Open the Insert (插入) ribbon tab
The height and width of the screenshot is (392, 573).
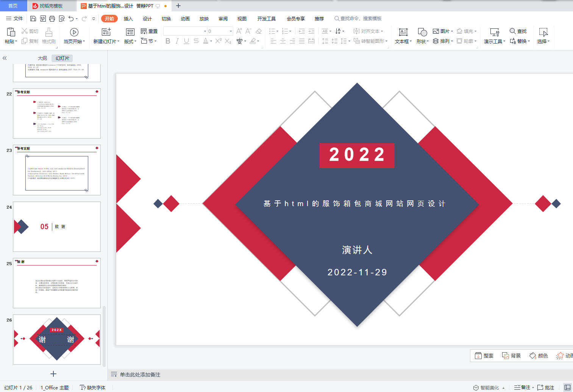[x=128, y=19]
